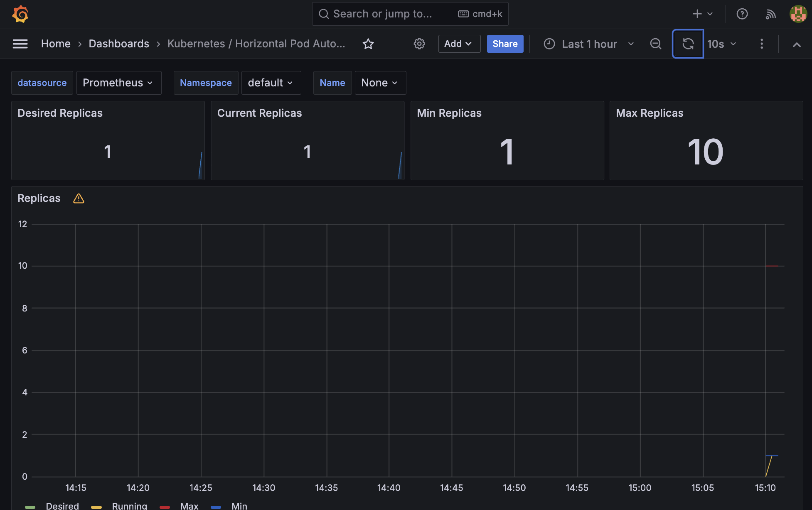Screen dimensions: 812x510
Task: Open the news feed icon
Action: pos(770,14)
